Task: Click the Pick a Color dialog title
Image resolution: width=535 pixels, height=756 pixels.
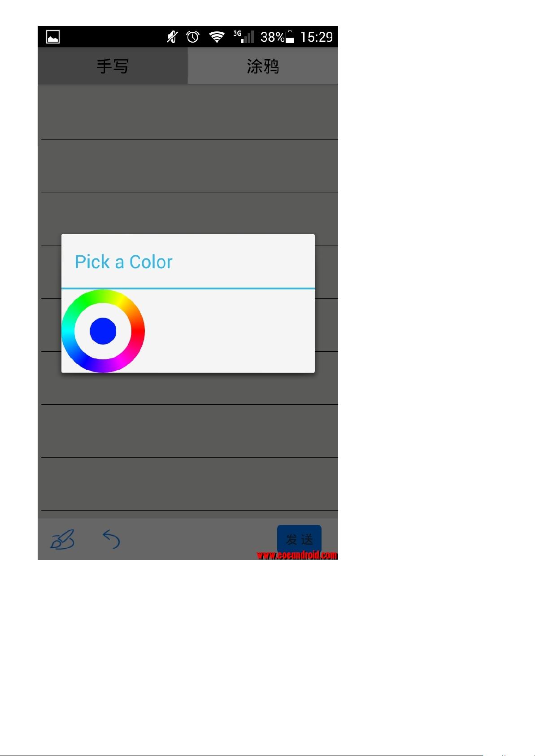Action: 123,262
